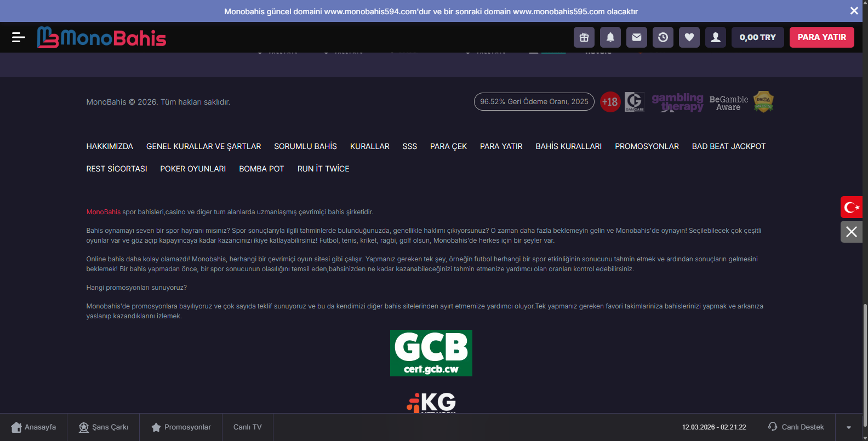Open the messages envelope icon

637,37
